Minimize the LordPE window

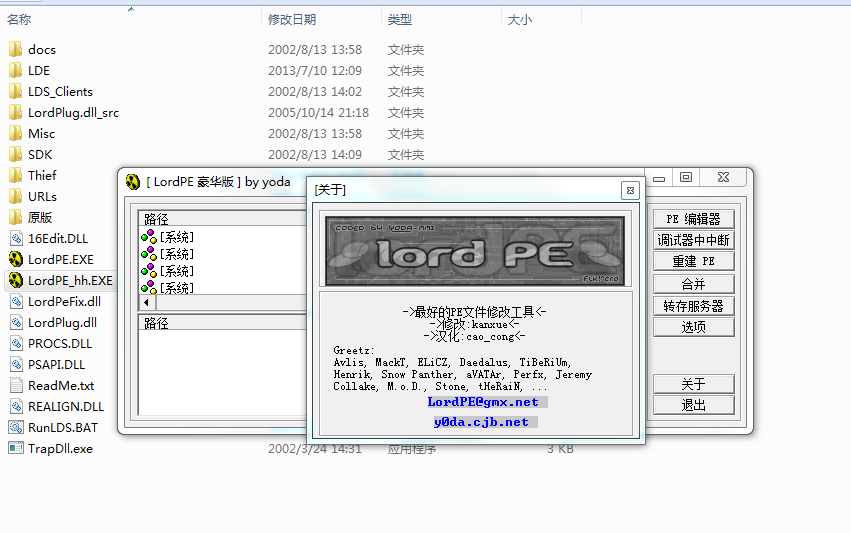659,177
